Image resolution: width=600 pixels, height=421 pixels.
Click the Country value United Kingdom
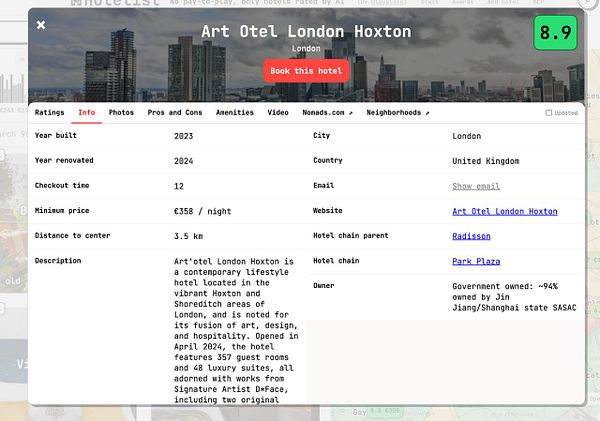tap(486, 161)
